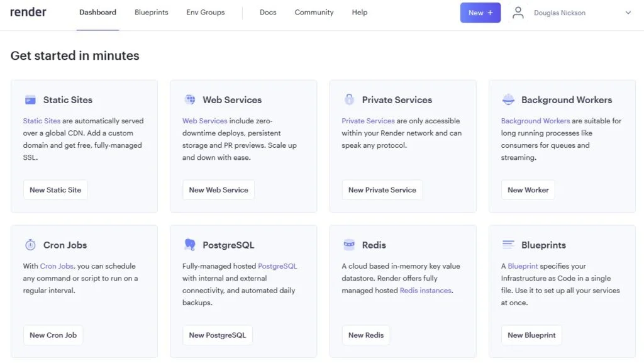Image resolution: width=644 pixels, height=363 pixels.
Task: Follow the Blueprint inline link
Action: (523, 266)
